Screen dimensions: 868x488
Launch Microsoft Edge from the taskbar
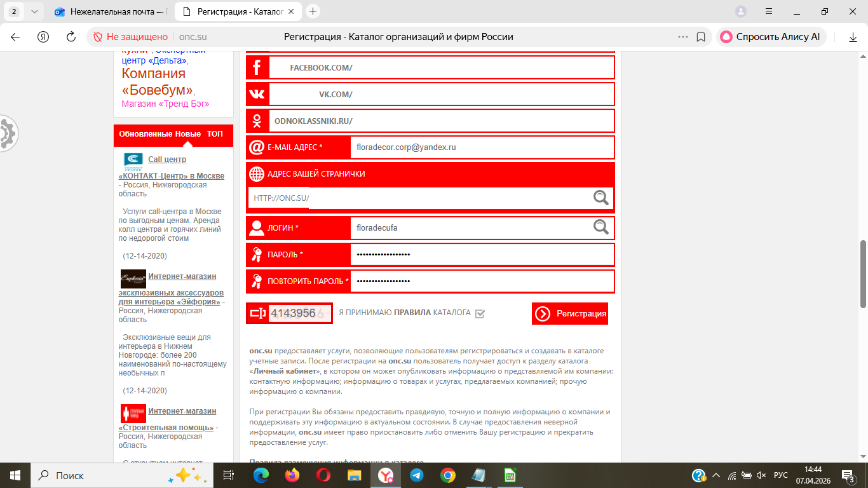261,475
